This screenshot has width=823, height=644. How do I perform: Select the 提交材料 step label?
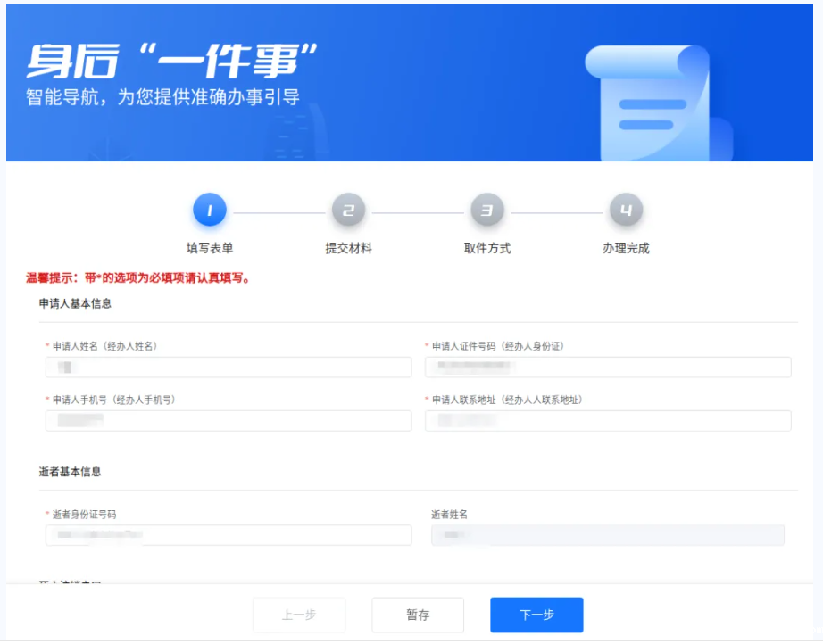pos(348,249)
